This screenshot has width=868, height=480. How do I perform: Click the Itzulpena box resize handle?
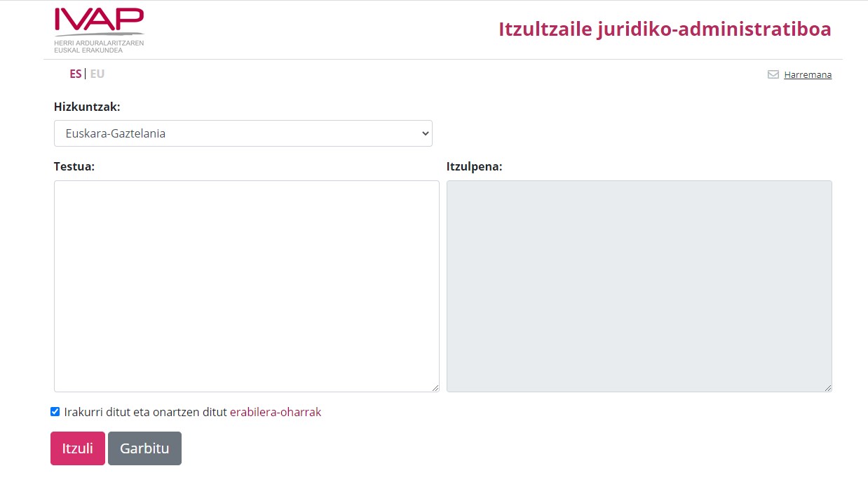(x=827, y=387)
